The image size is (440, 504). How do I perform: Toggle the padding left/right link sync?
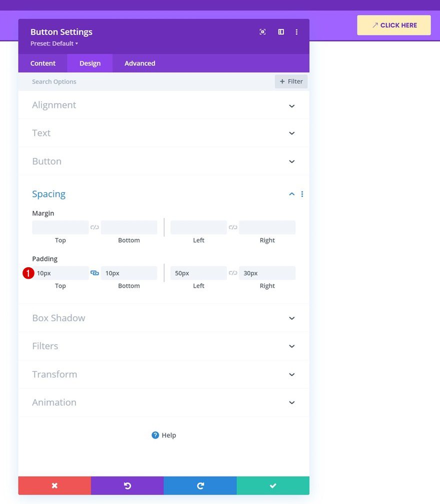[x=232, y=273]
